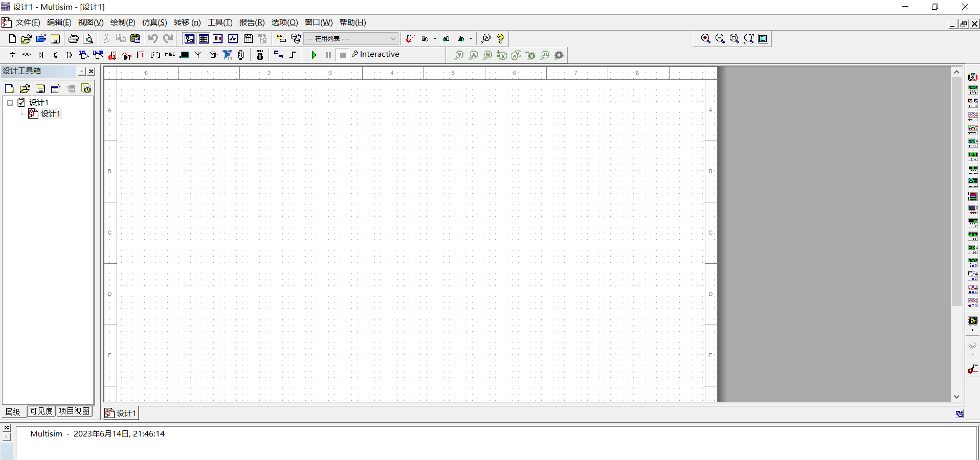
Task: Toggle the Spreadsheet view panel
Action: (x=204, y=38)
